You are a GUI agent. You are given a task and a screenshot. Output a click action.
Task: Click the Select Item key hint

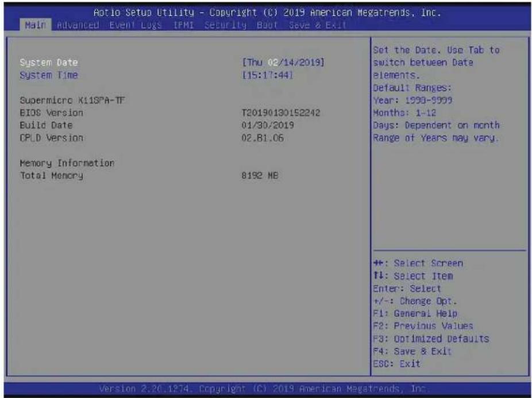pyautogui.click(x=413, y=276)
